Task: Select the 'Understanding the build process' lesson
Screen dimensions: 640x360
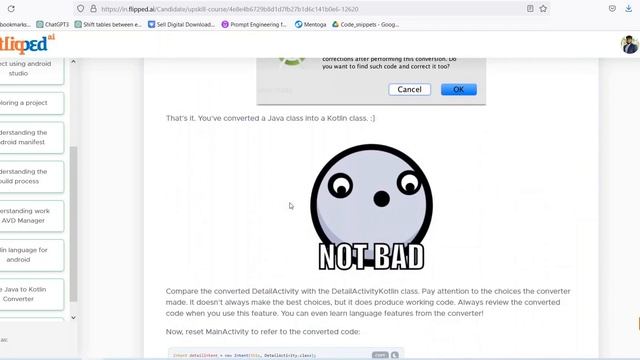Action: [32, 176]
